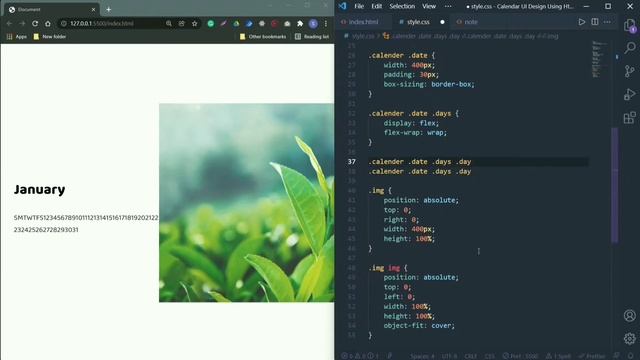Change encoding via UTF-8 status
The width and height of the screenshot is (640, 360).
pos(449,356)
